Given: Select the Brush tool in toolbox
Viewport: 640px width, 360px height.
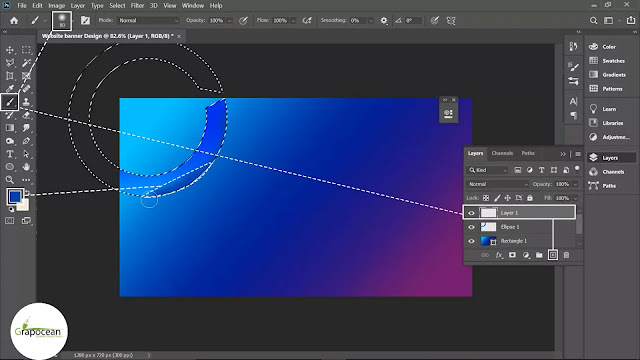Looking at the screenshot, I should pyautogui.click(x=10, y=102).
